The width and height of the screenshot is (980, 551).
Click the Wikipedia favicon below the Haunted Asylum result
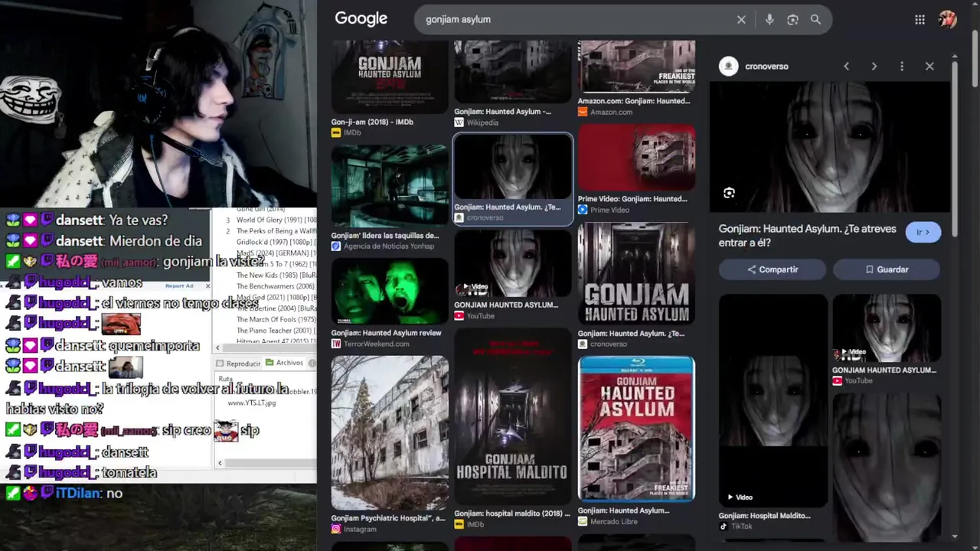pyautogui.click(x=459, y=122)
